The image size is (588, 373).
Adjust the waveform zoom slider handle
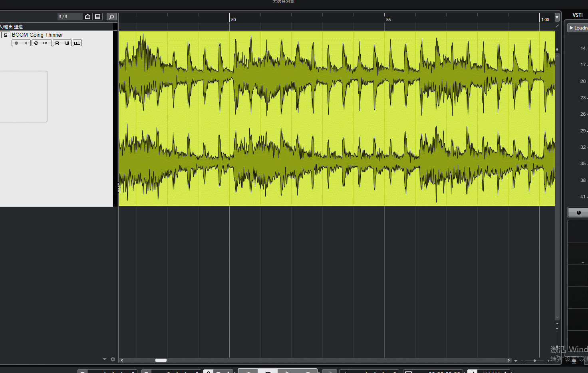[557, 49]
